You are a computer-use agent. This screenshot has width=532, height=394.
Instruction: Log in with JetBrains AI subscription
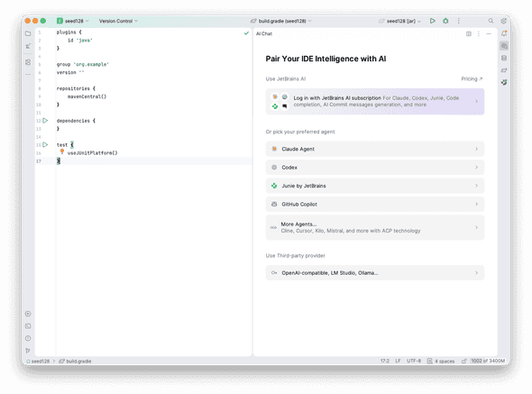pos(375,102)
